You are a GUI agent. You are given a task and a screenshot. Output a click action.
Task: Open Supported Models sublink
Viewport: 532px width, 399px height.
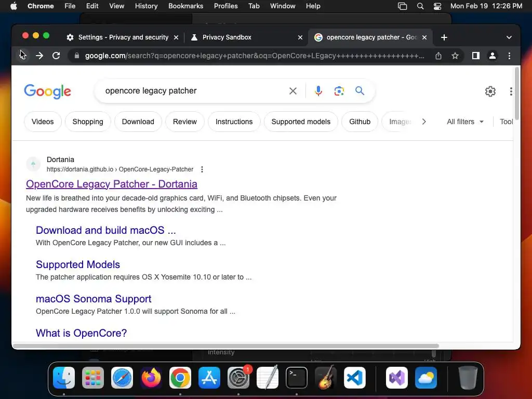tap(78, 264)
